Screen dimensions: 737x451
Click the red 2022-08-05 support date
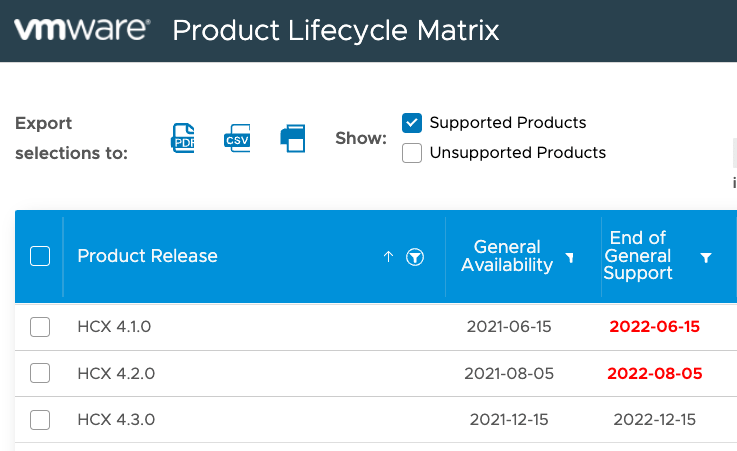(655, 373)
